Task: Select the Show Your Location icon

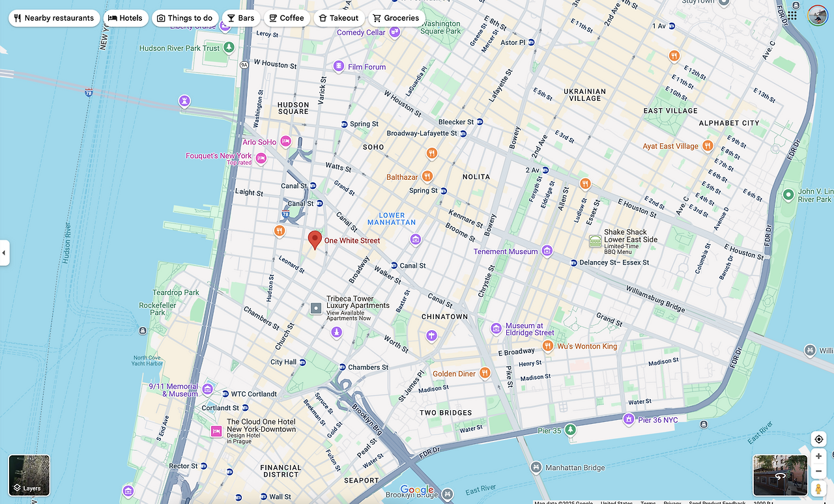Action: pos(818,439)
